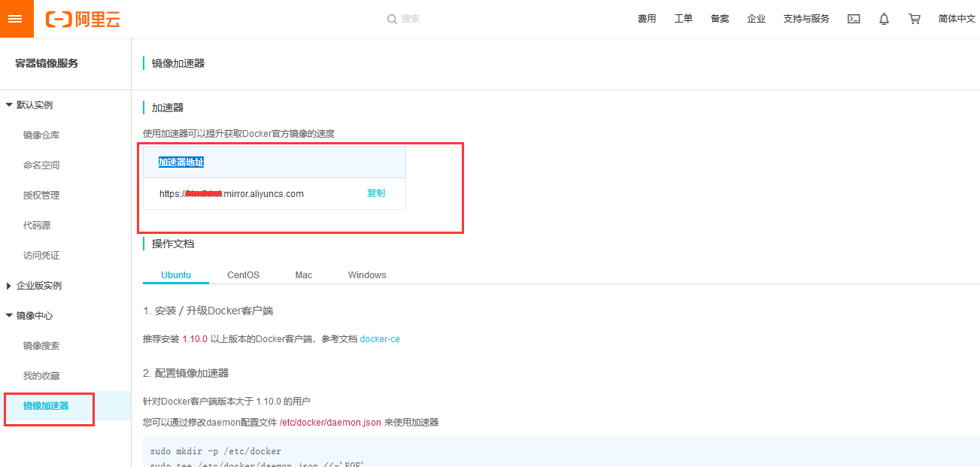Click the mirror.aliyuncs.com accelerator address
This screenshot has width=980, height=467.
click(x=232, y=194)
